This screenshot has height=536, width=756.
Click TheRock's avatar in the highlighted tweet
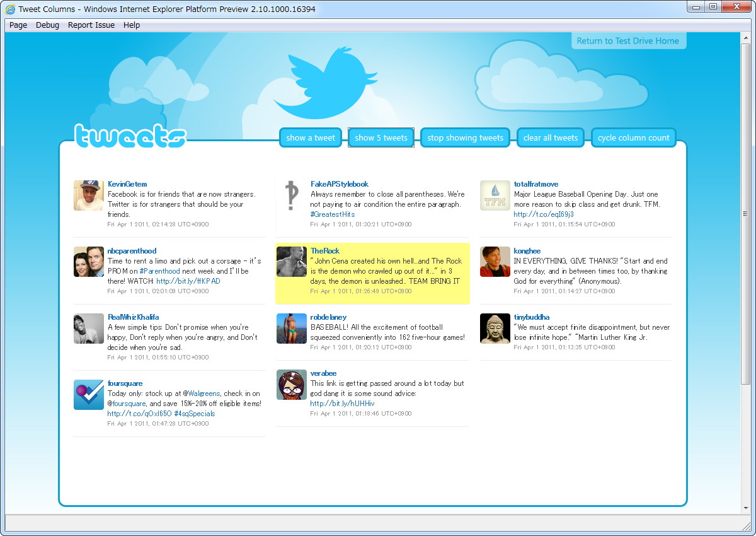tap(291, 261)
